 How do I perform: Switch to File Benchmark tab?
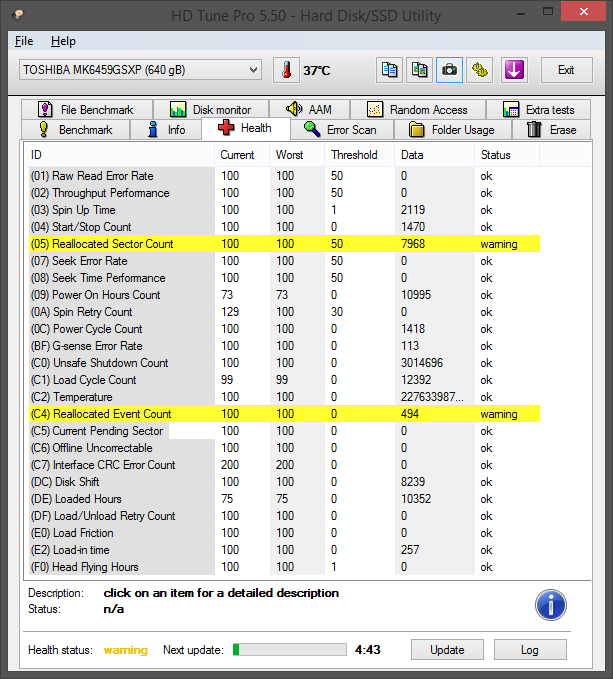87,110
